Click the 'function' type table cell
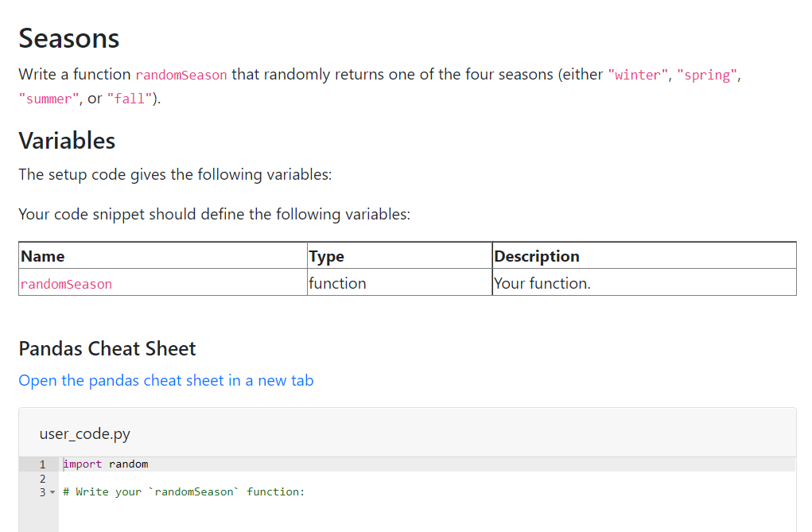The width and height of the screenshot is (812, 532). tap(399, 282)
